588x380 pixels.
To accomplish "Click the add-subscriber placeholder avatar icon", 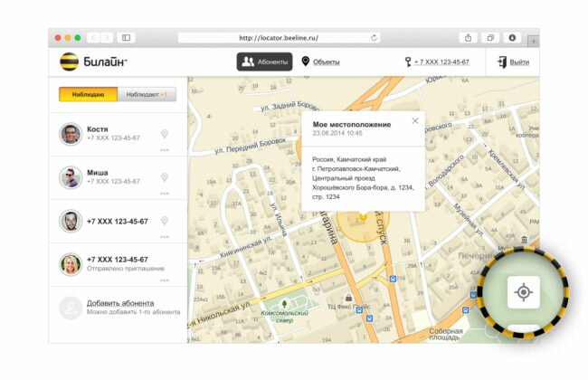I will coord(71,308).
